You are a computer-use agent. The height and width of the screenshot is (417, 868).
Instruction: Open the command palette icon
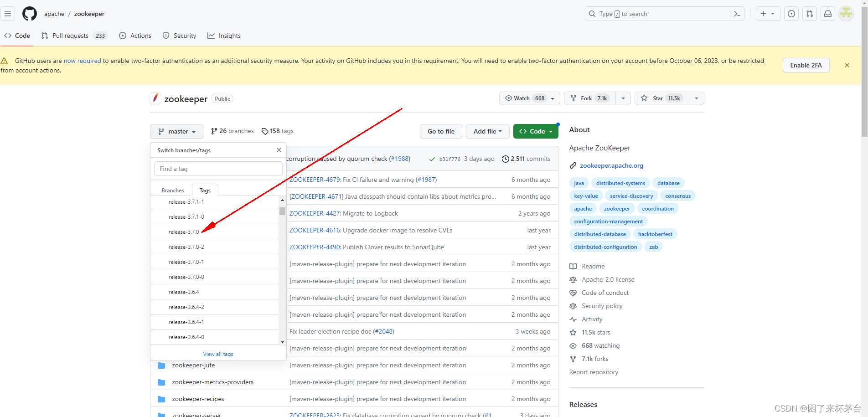tap(737, 14)
